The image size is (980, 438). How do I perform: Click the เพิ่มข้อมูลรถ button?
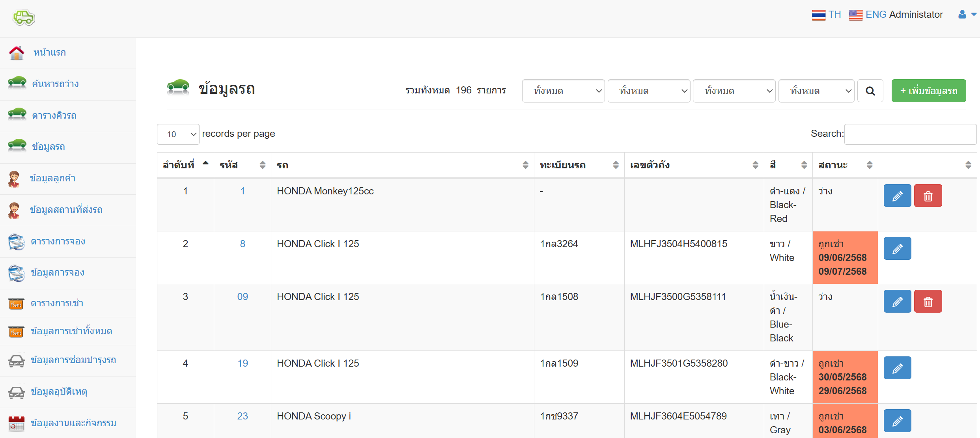click(x=929, y=91)
